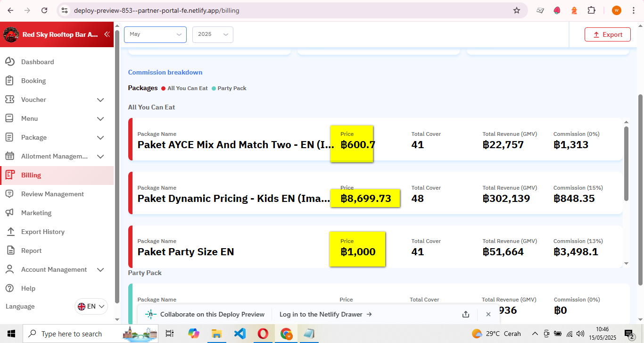This screenshot has width=644, height=343.
Task: Expand the Account Management submenu
Action: 100,269
